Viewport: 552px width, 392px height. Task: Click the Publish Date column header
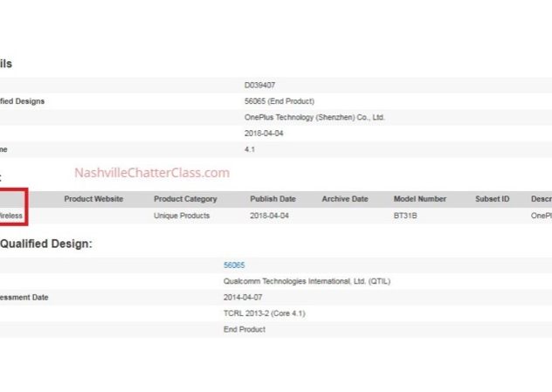coord(274,199)
